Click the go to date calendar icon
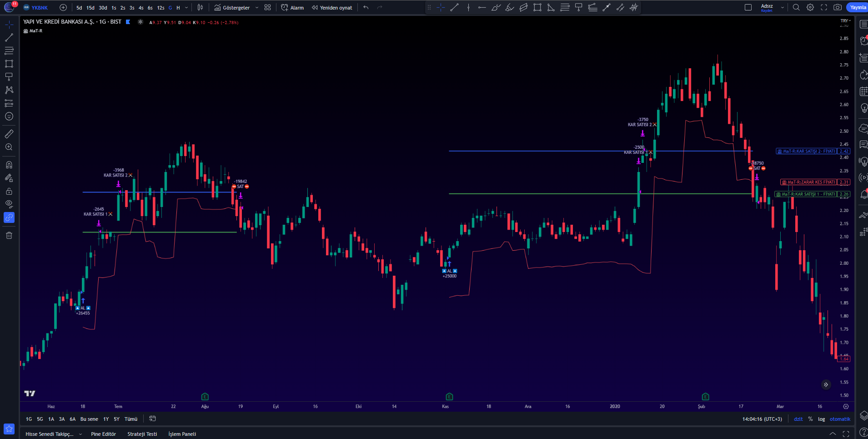The width and height of the screenshot is (868, 439). tap(152, 419)
